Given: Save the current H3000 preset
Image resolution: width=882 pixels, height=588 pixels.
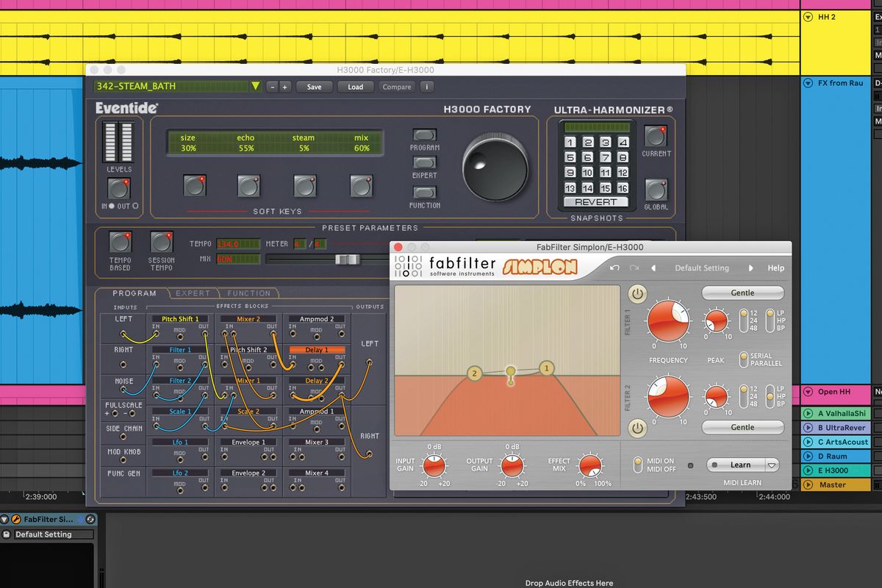Looking at the screenshot, I should pyautogui.click(x=314, y=87).
